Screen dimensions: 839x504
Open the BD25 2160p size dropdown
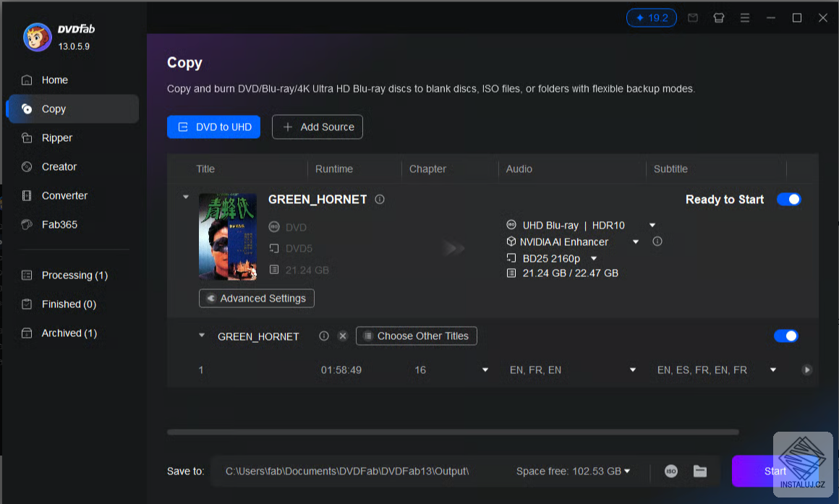click(593, 258)
